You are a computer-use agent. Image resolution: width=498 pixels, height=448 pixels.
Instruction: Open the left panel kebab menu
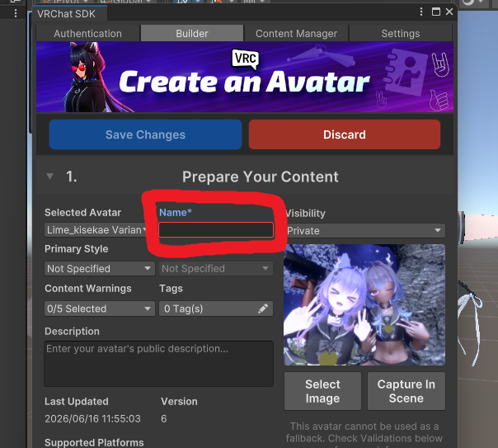click(x=16, y=13)
